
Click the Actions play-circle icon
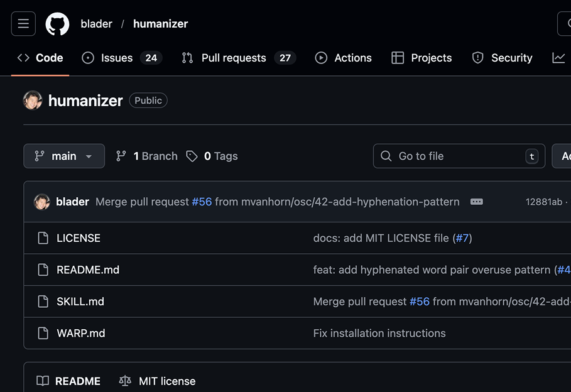click(321, 57)
